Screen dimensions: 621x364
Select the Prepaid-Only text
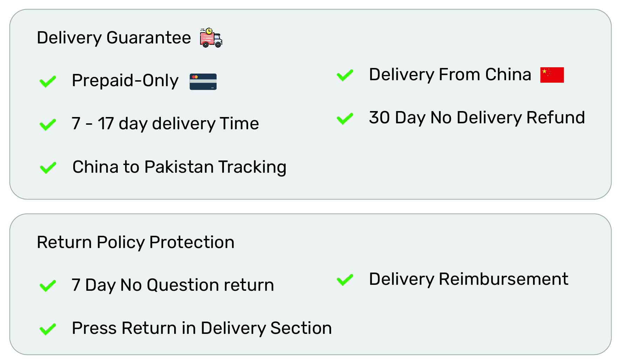(x=125, y=81)
